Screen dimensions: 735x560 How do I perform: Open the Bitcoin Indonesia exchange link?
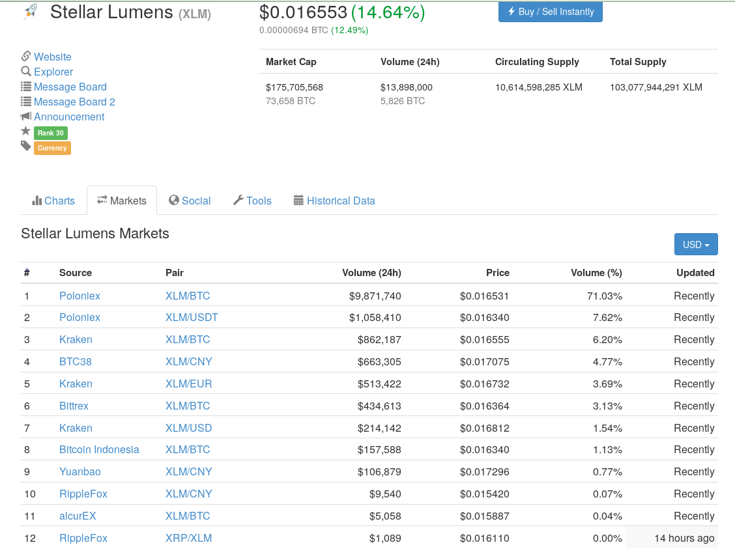pyautogui.click(x=100, y=449)
